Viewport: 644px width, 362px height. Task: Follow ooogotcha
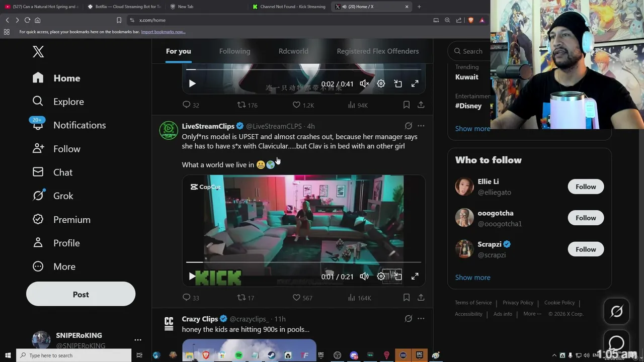coord(586,218)
